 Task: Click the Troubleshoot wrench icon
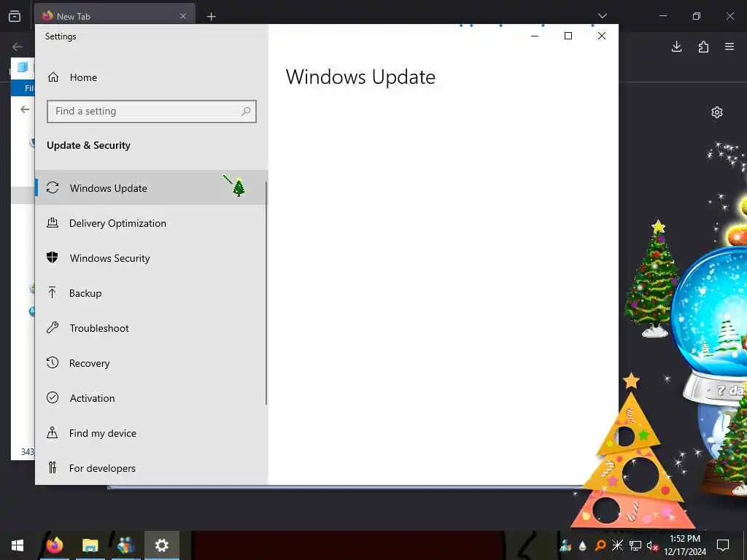pyautogui.click(x=53, y=327)
